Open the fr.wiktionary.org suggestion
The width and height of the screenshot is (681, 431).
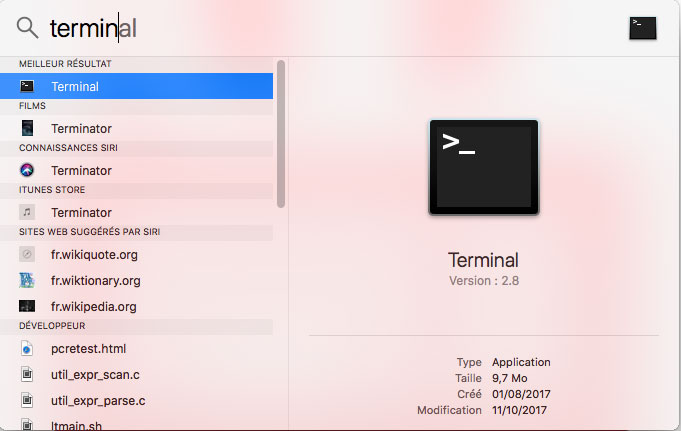(x=136, y=281)
